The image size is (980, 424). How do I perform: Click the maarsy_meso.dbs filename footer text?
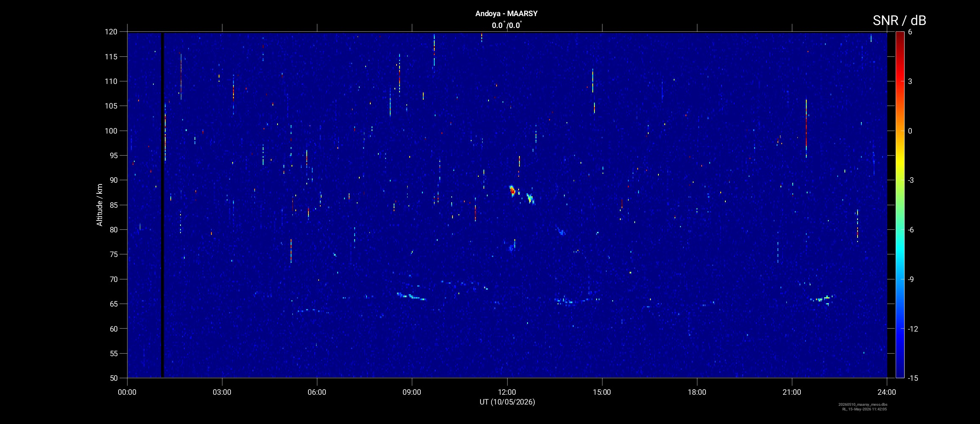863,404
